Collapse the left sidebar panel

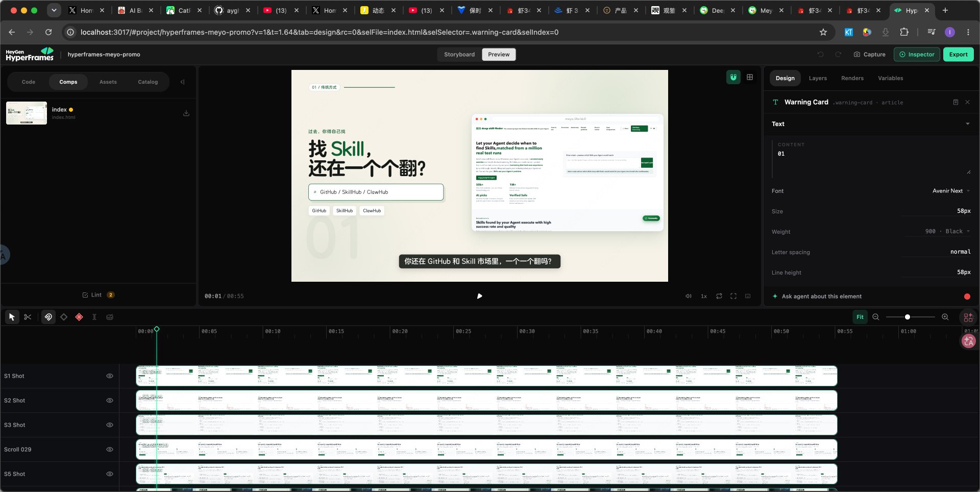[182, 82]
